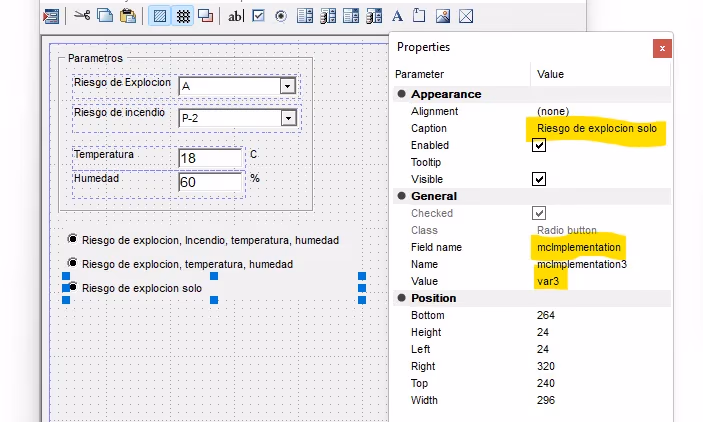The image size is (703, 422).
Task: Click the run dialog preview icon
Action: (51, 17)
